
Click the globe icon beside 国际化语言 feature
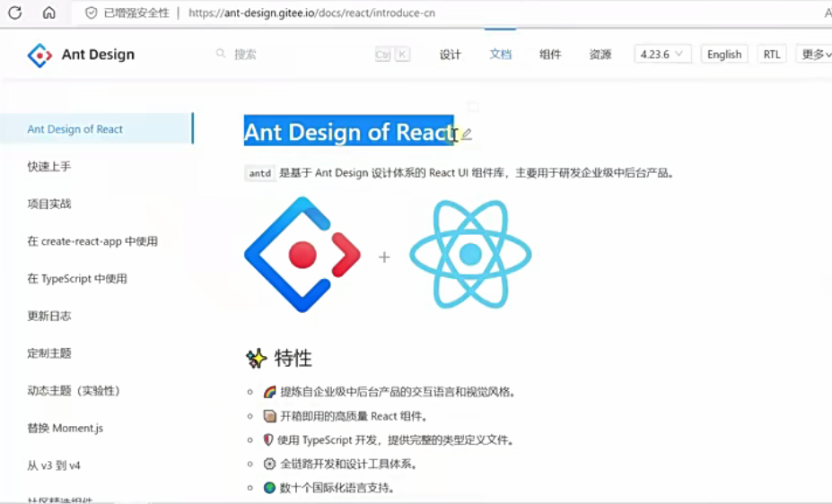269,488
